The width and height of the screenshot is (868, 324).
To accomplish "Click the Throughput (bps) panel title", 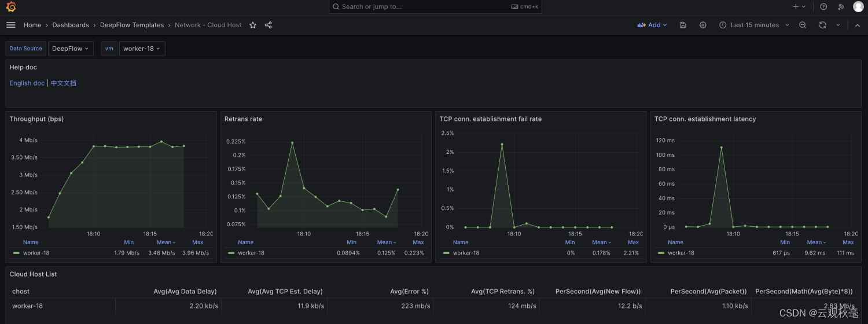I will (x=36, y=119).
